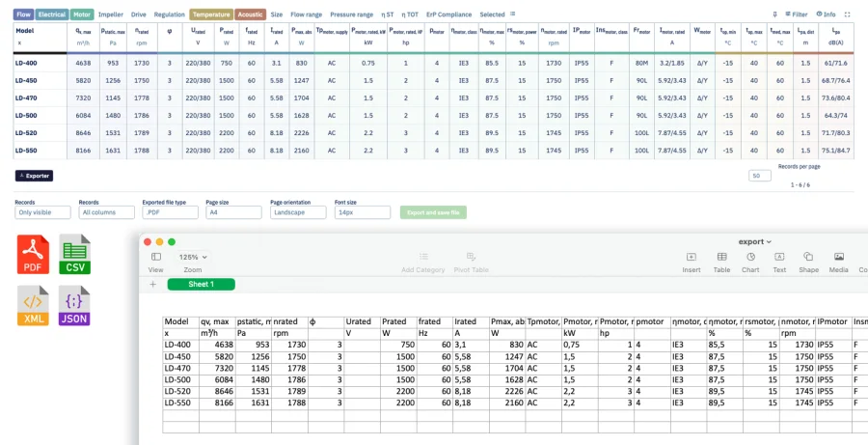The width and height of the screenshot is (868, 445).
Task: Click the Selected columns label
Action: point(492,14)
